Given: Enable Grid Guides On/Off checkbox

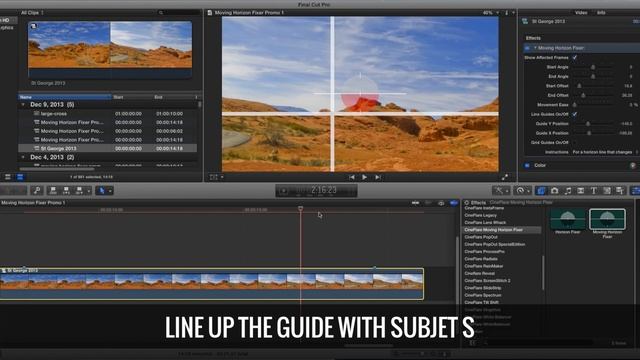Looking at the screenshot, I should (575, 142).
